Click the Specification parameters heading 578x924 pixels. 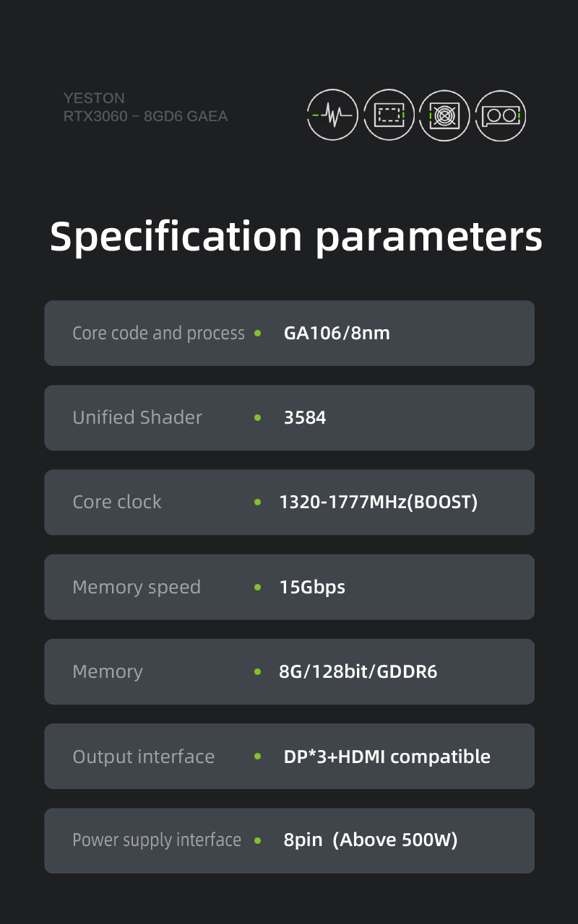coord(296,237)
